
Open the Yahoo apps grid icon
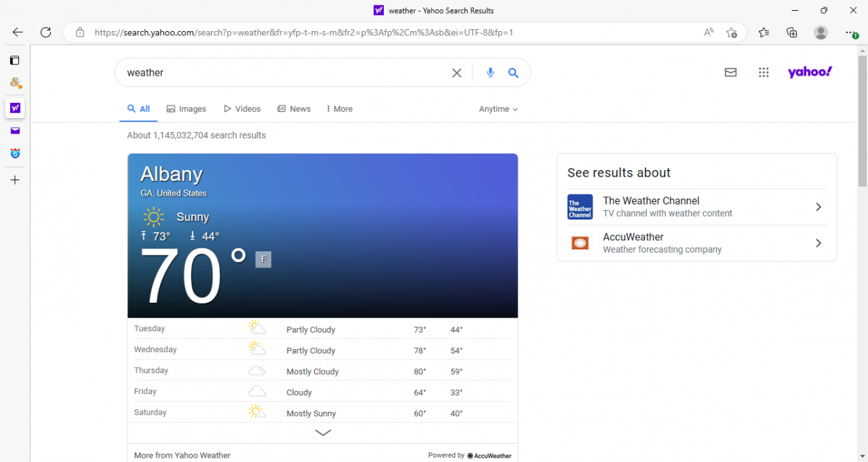tap(764, 72)
